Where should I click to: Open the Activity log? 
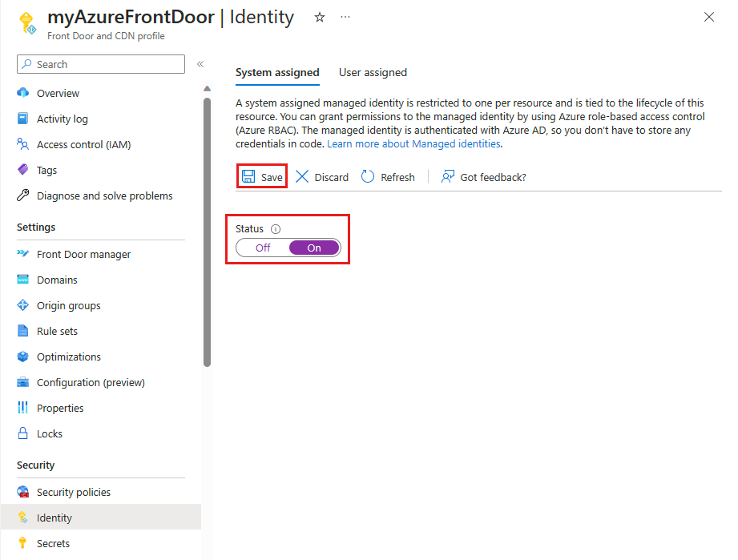(62, 119)
